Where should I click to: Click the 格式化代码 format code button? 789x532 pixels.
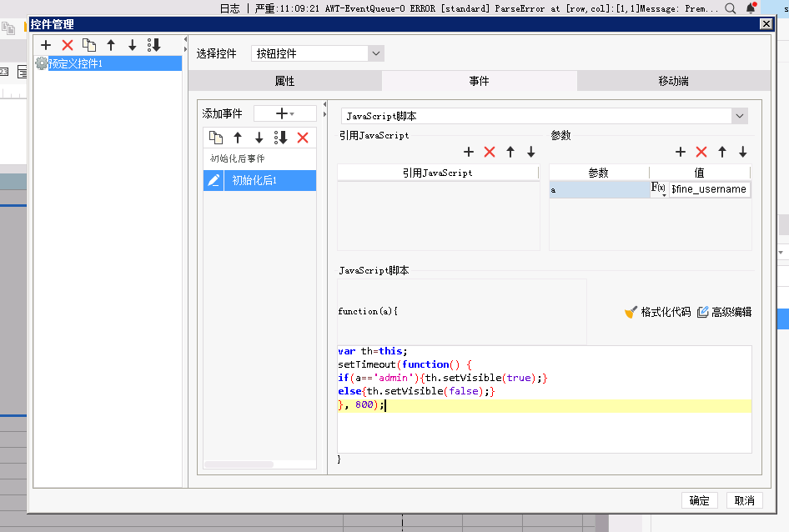pyautogui.click(x=658, y=312)
